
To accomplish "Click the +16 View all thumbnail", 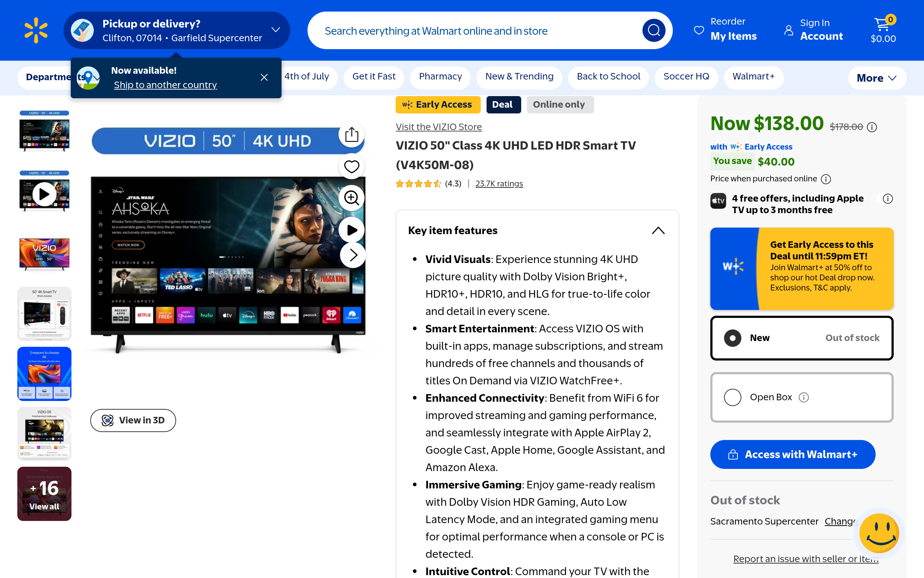I will [44, 494].
